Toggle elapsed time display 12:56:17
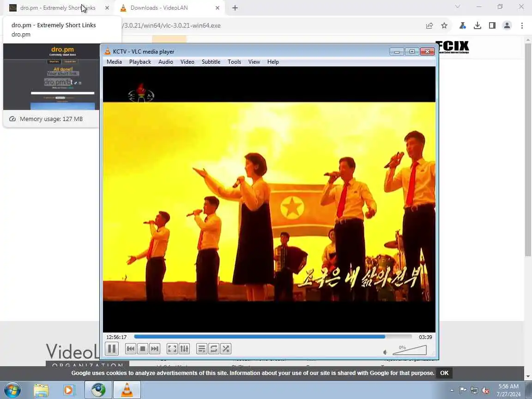This screenshot has width=532, height=399. [116, 337]
